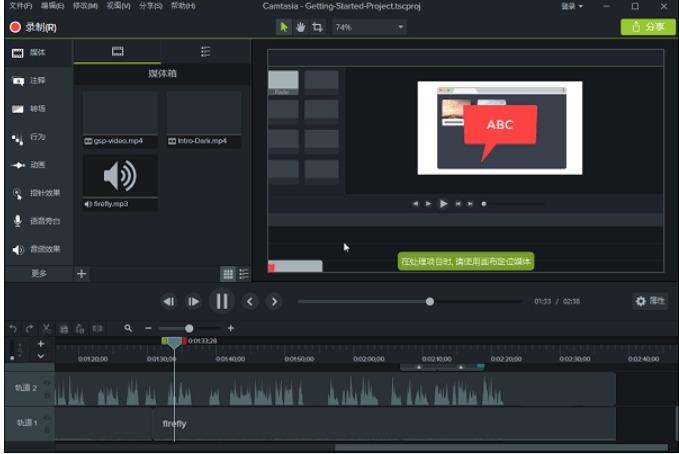Zoom in the timeline with plus
The image size is (679, 454).
pyautogui.click(x=231, y=328)
